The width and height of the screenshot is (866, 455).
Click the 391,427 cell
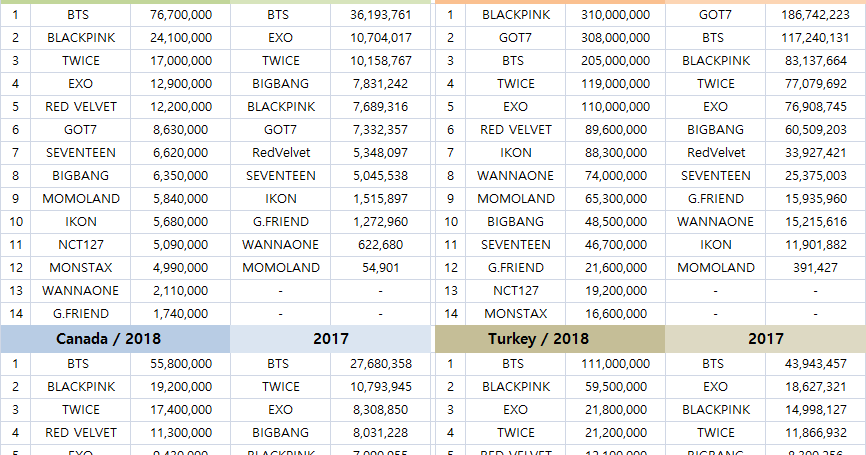click(x=816, y=268)
